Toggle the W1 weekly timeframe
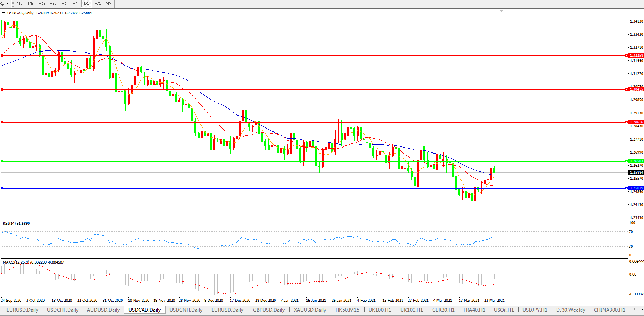 98,4
